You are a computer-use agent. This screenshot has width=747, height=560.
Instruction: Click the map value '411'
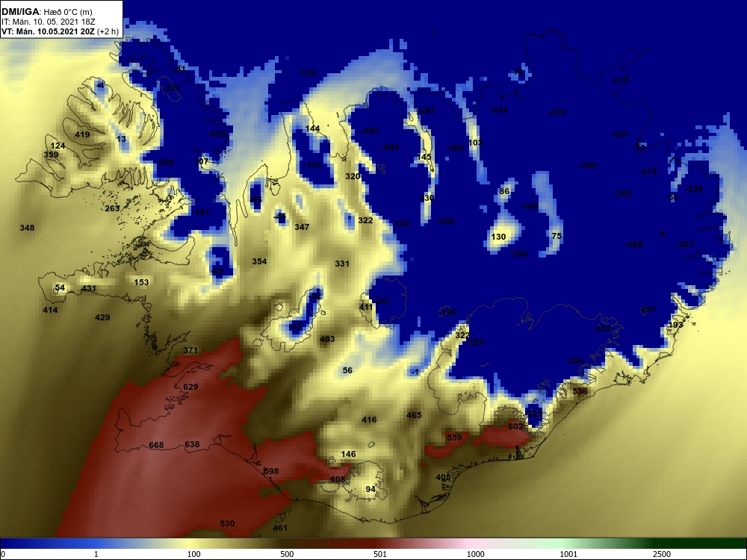[x=366, y=307]
